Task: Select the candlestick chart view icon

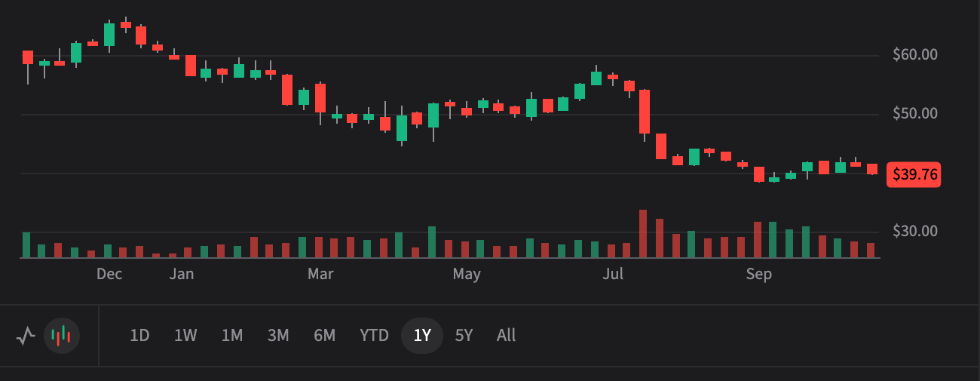Action: point(62,336)
